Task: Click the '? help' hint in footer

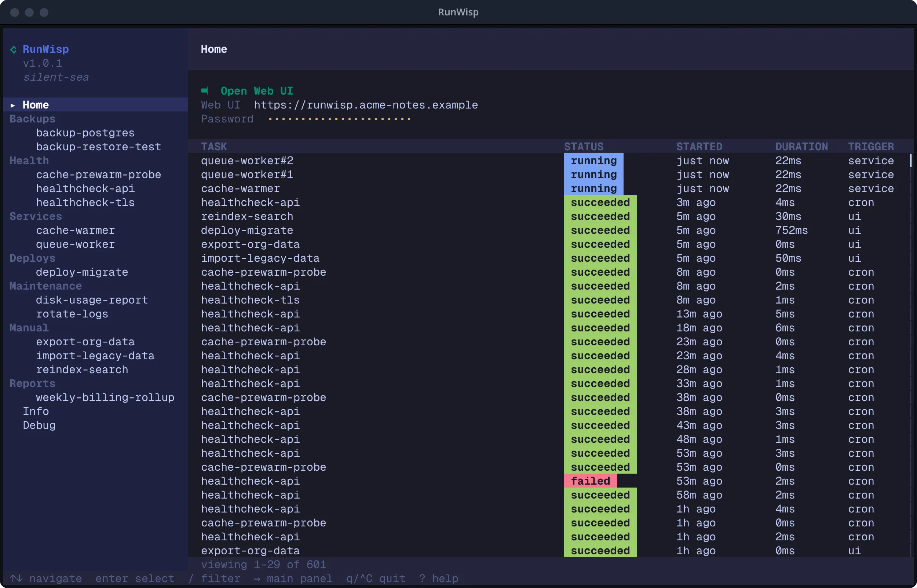Action: [x=438, y=579]
